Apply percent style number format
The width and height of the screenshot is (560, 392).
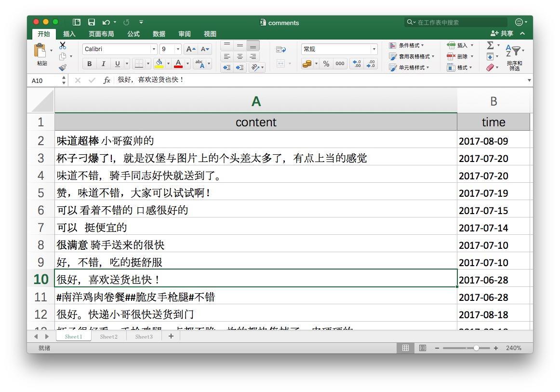[x=326, y=64]
